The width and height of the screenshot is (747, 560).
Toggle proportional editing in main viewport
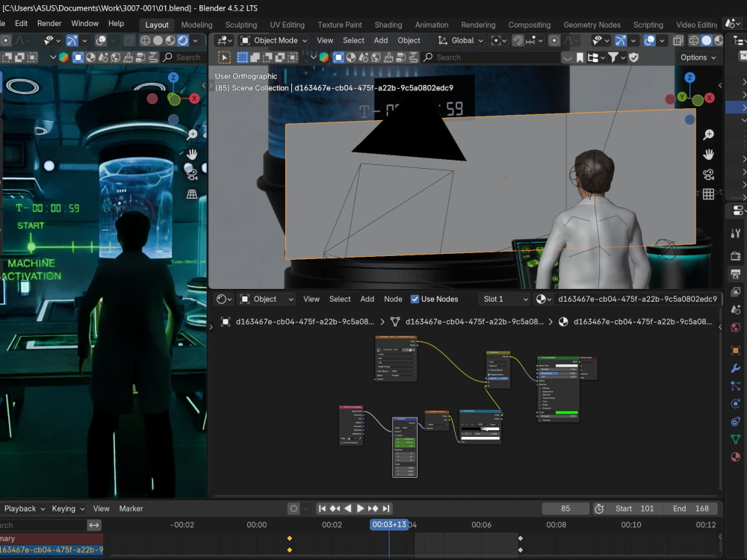tap(554, 40)
